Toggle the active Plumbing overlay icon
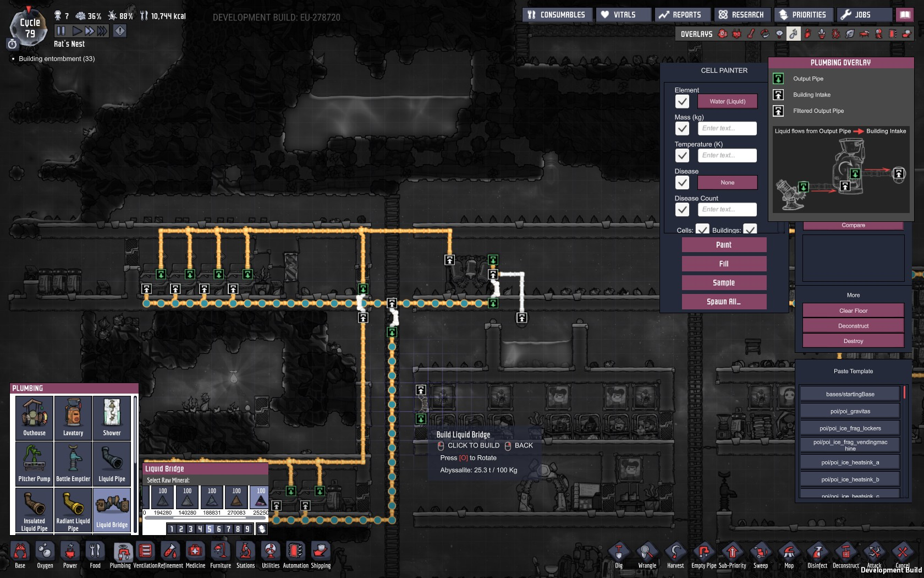This screenshot has width=924, height=578. pyautogui.click(x=793, y=34)
